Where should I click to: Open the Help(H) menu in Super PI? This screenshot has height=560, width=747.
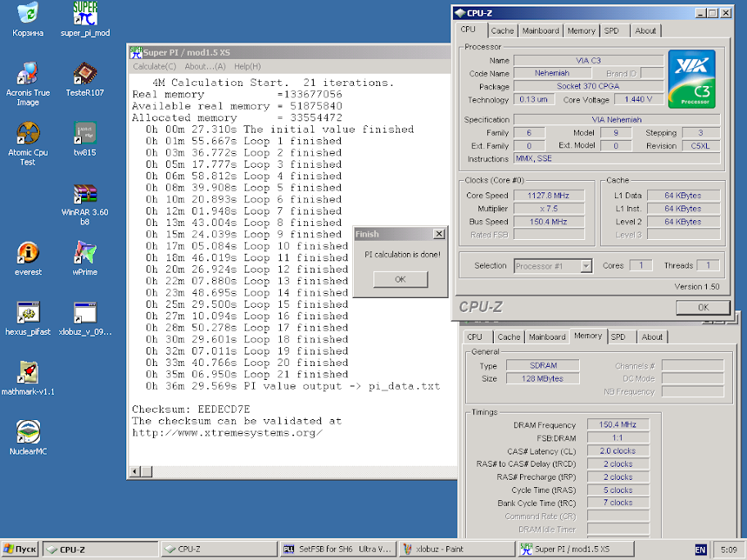(247, 66)
